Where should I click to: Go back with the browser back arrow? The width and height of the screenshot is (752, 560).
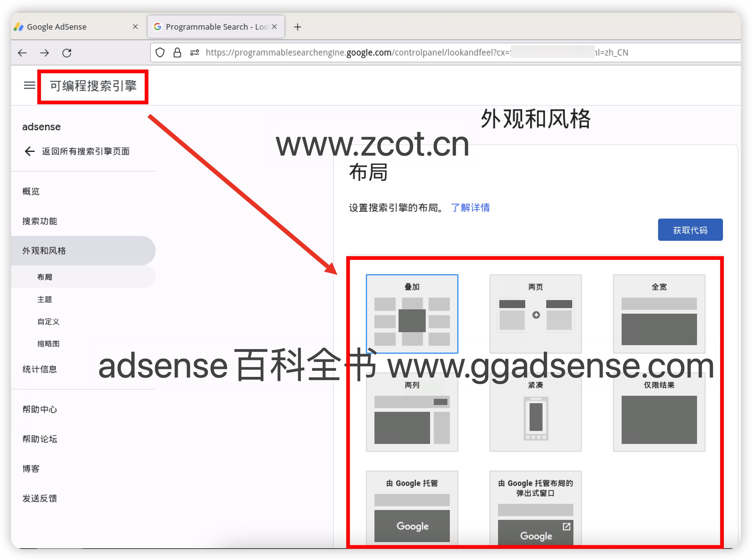pyautogui.click(x=22, y=53)
